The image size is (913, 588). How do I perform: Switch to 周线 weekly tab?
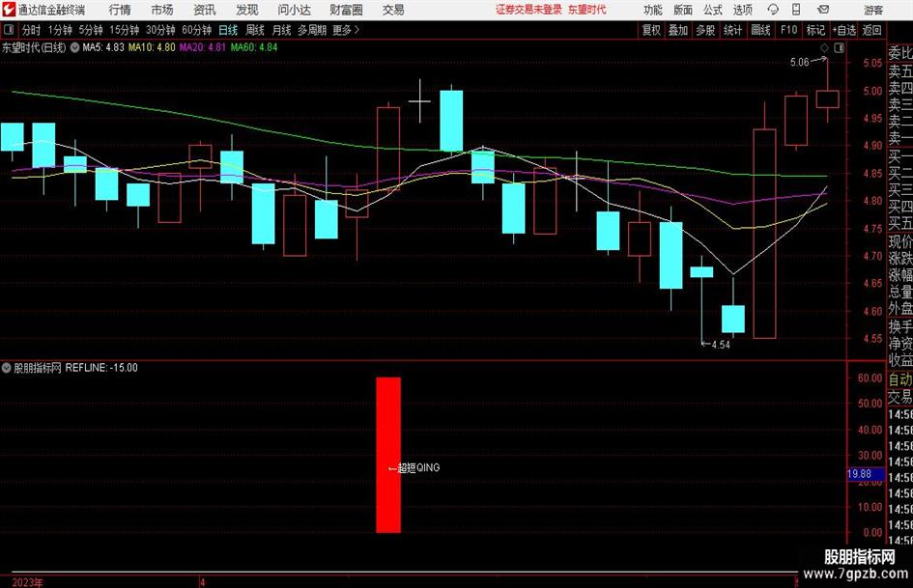pyautogui.click(x=255, y=30)
